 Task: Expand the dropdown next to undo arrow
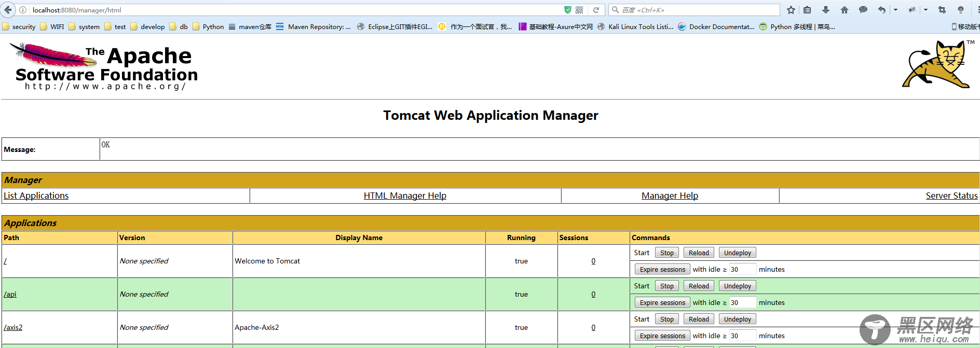(x=895, y=10)
